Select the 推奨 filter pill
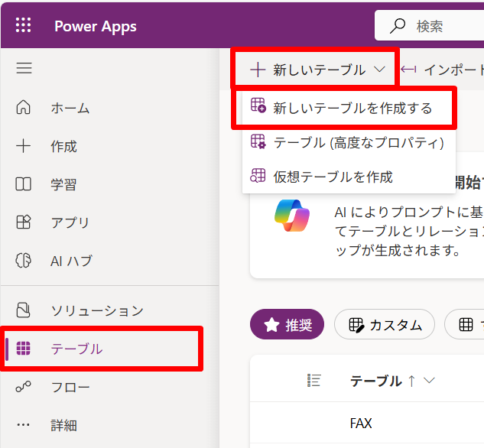484x448 pixels. tap(287, 325)
